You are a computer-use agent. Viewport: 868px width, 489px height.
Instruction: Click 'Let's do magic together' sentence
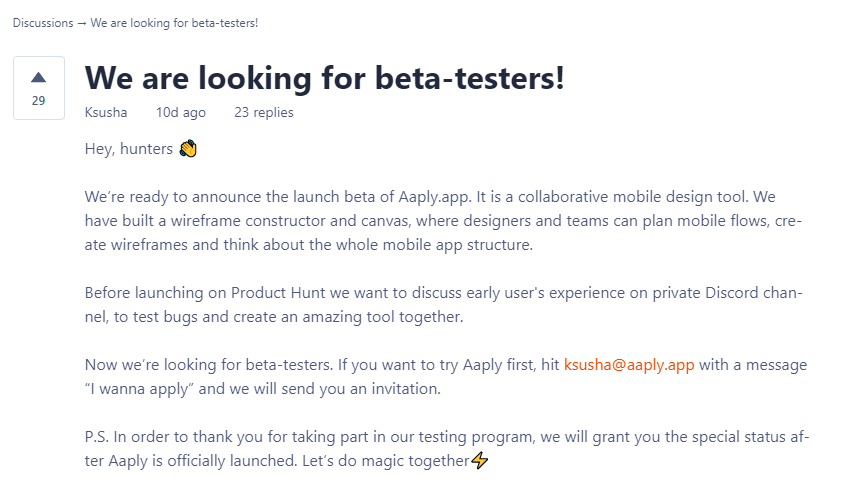(x=386, y=461)
